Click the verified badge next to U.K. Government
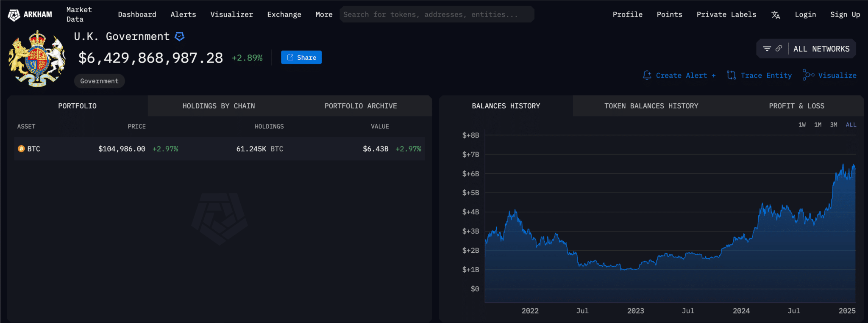Viewport: 868px width, 323px height. (180, 36)
